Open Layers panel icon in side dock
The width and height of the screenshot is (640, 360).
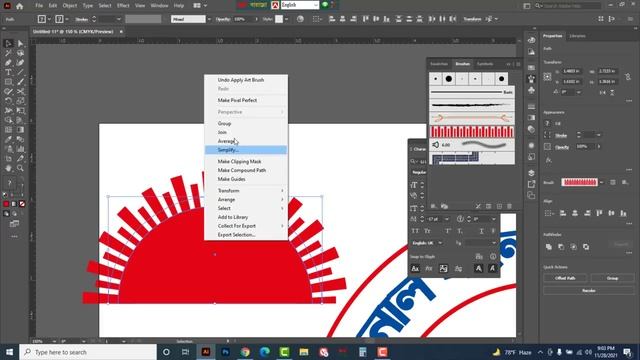coord(531,173)
